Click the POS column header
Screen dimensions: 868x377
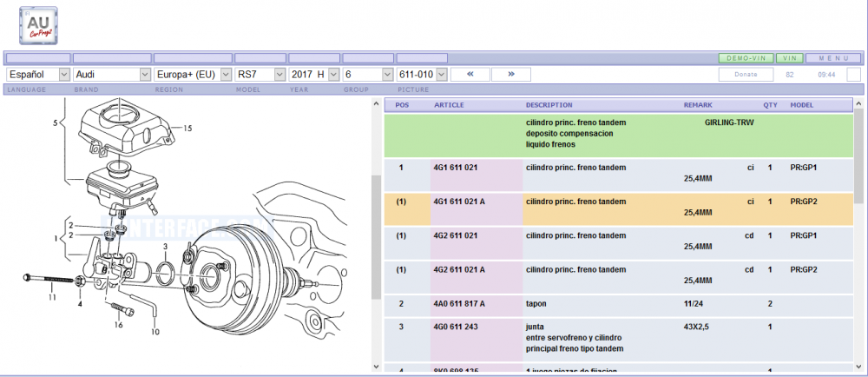(x=403, y=105)
